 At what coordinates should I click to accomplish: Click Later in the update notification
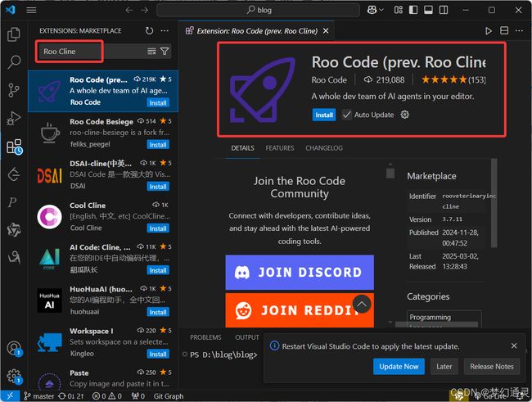(444, 367)
